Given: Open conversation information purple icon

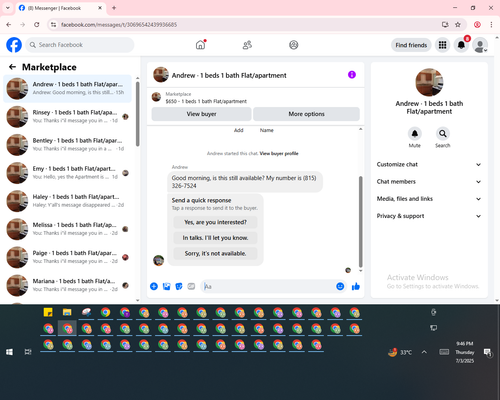Looking at the screenshot, I should point(352,75).
